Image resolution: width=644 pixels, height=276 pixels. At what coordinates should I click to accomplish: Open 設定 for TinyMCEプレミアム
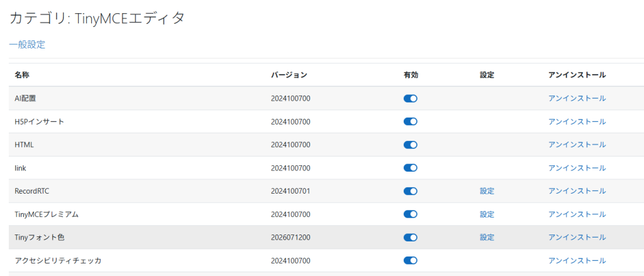click(487, 214)
